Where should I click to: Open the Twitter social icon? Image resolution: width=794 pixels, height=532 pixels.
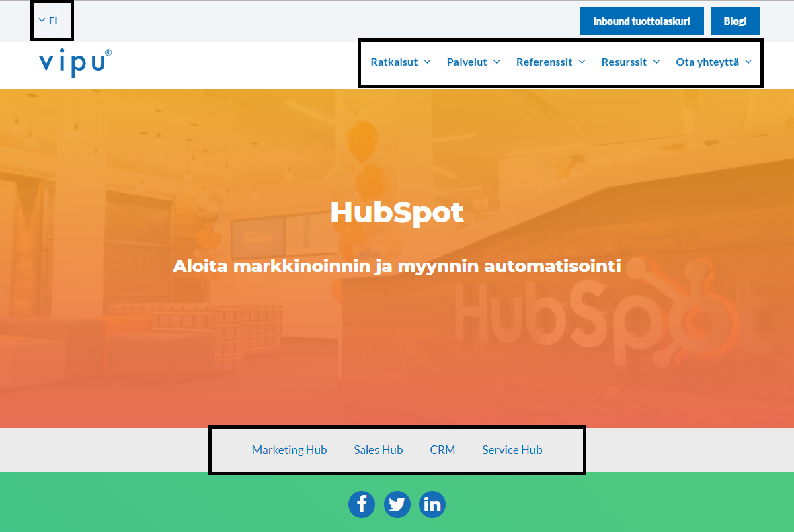coord(397,504)
